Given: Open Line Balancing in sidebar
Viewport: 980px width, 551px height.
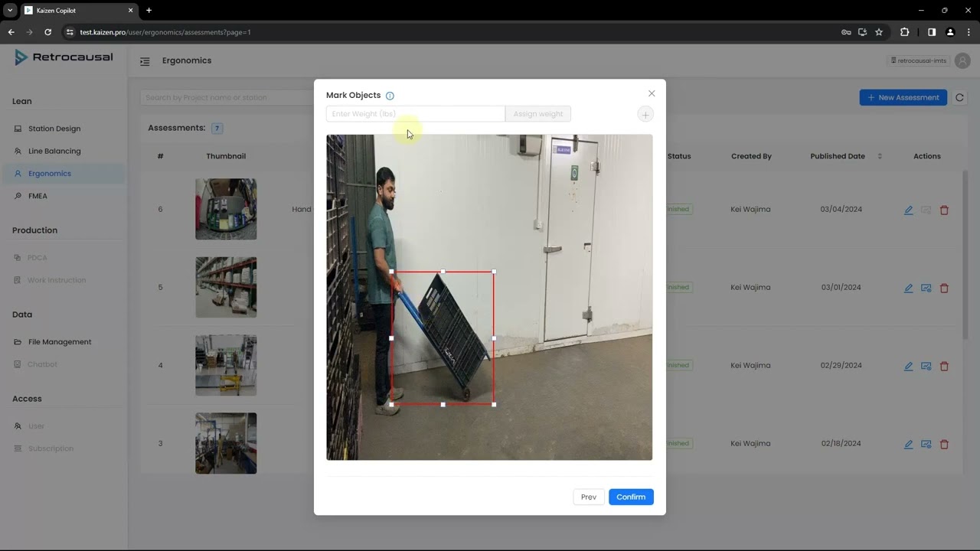Looking at the screenshot, I should point(54,151).
